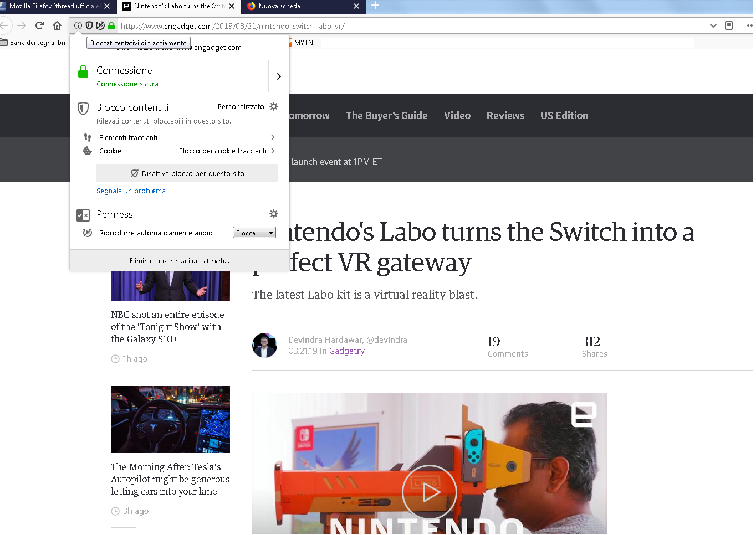
Task: Click Barra dei segnalibri folder label
Action: click(x=38, y=42)
